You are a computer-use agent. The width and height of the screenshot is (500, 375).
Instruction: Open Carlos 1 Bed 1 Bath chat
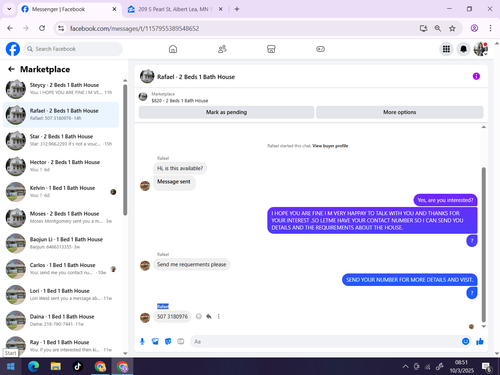pyautogui.click(x=61, y=269)
